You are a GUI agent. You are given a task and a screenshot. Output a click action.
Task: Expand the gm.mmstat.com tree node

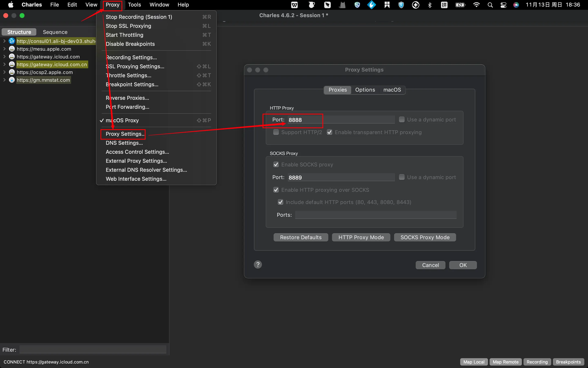pos(4,80)
